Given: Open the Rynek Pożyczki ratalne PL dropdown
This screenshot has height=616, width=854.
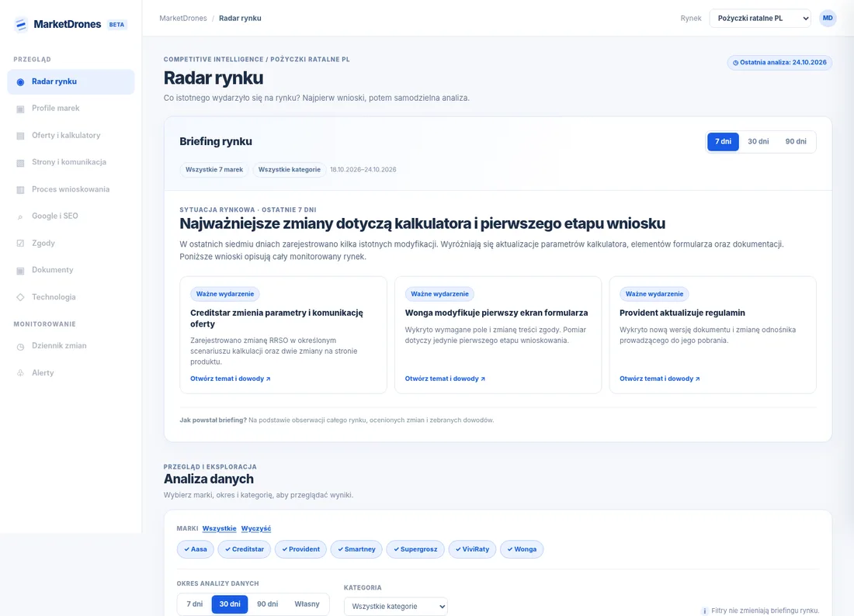Looking at the screenshot, I should [x=760, y=18].
